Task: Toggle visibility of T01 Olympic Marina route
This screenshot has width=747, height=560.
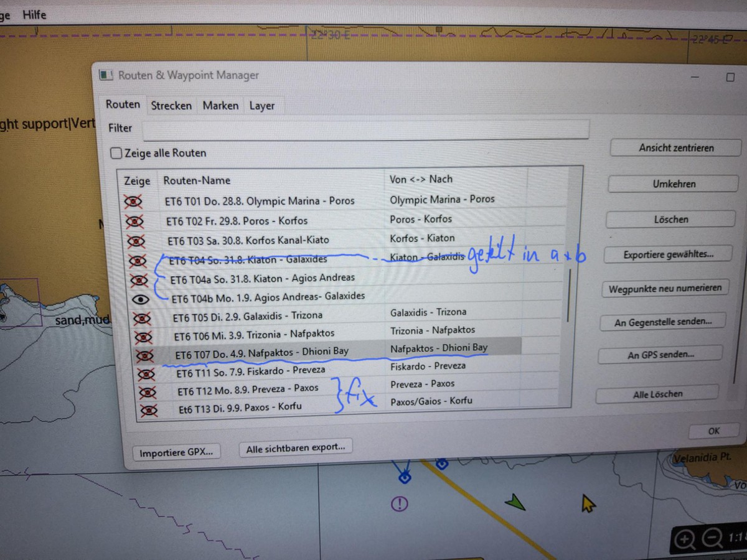Action: 134,202
